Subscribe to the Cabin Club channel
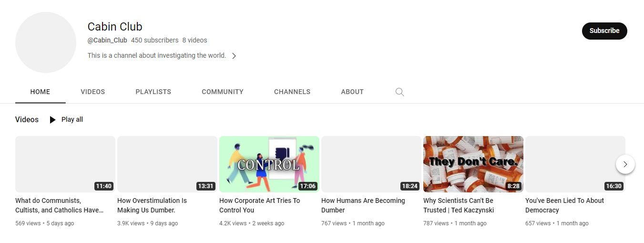Viewport: 644px width, 243px height. coord(604,31)
